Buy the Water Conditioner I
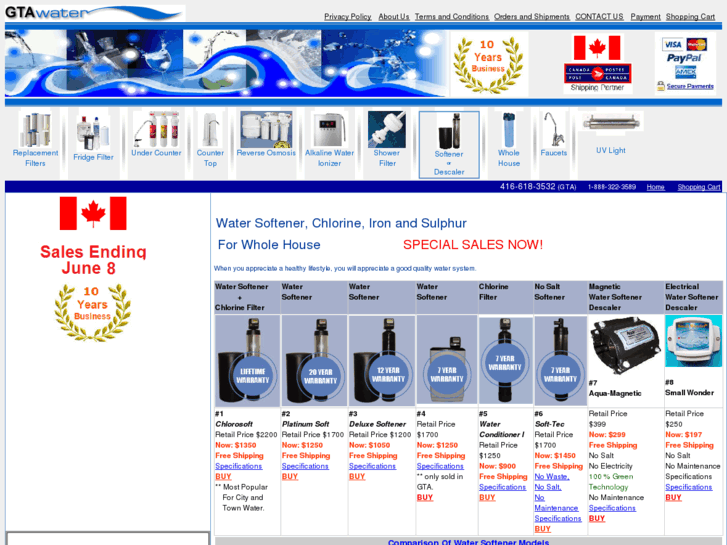 [x=487, y=497]
